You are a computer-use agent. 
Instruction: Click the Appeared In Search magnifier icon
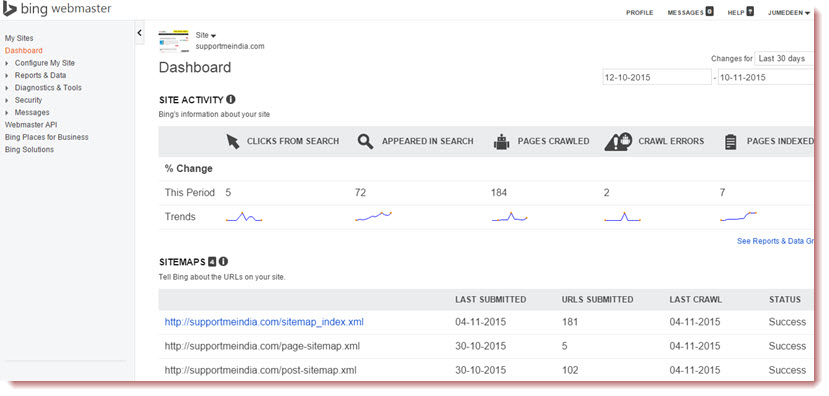(x=365, y=141)
